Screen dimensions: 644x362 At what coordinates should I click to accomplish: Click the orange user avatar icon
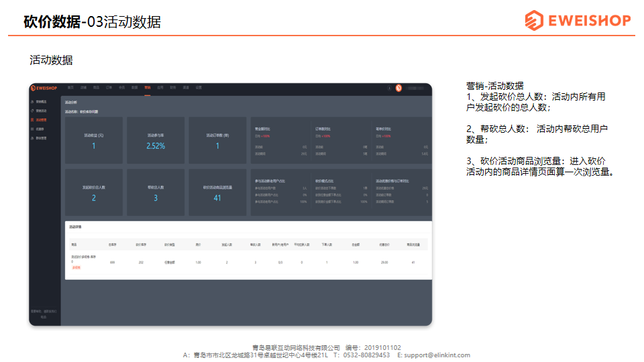coord(398,88)
